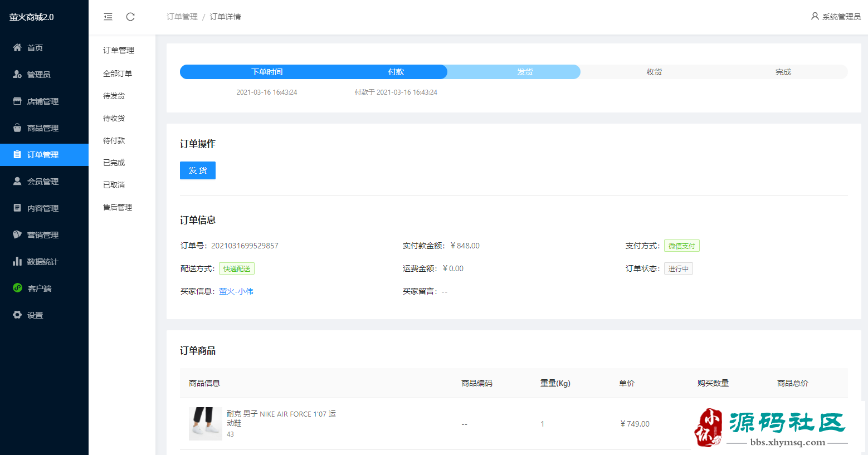Click the store icon beside 店铺管理

(x=17, y=101)
